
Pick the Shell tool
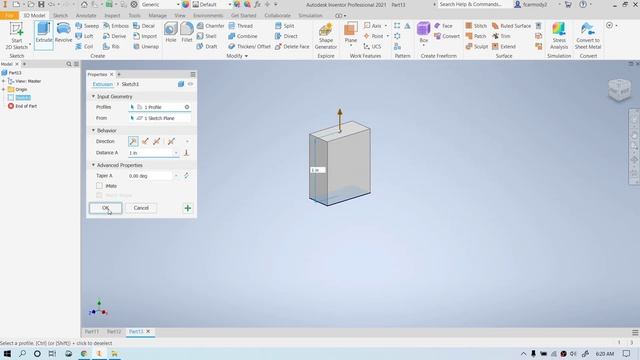click(207, 36)
